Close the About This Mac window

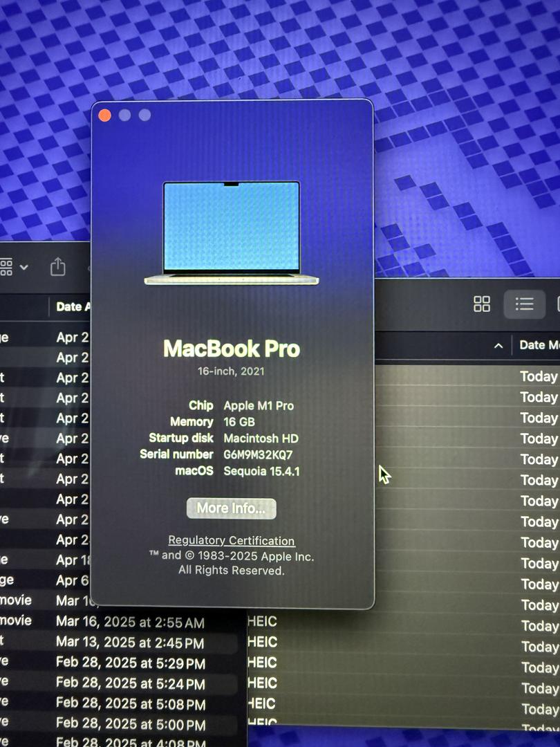click(105, 116)
